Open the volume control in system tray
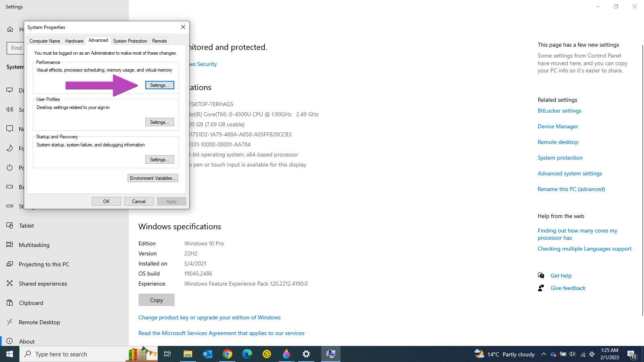 (572, 354)
